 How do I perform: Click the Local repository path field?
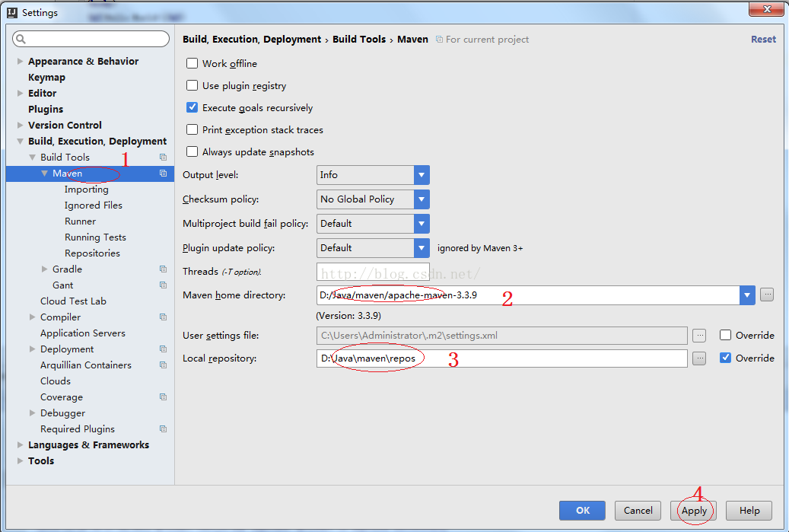[501, 358]
